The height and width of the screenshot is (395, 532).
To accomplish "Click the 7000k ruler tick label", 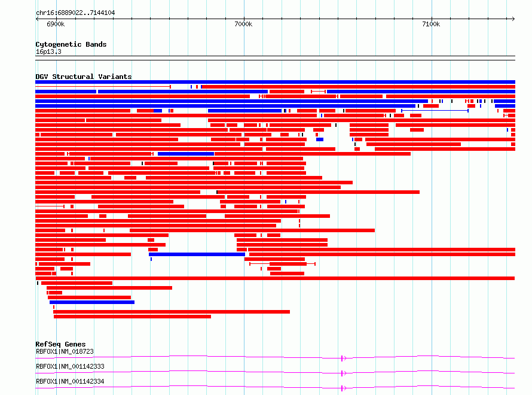I will click(243, 24).
